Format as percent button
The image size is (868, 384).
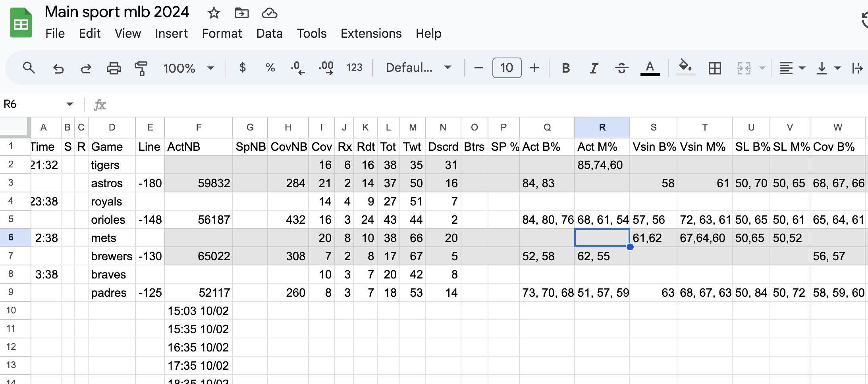pyautogui.click(x=270, y=68)
